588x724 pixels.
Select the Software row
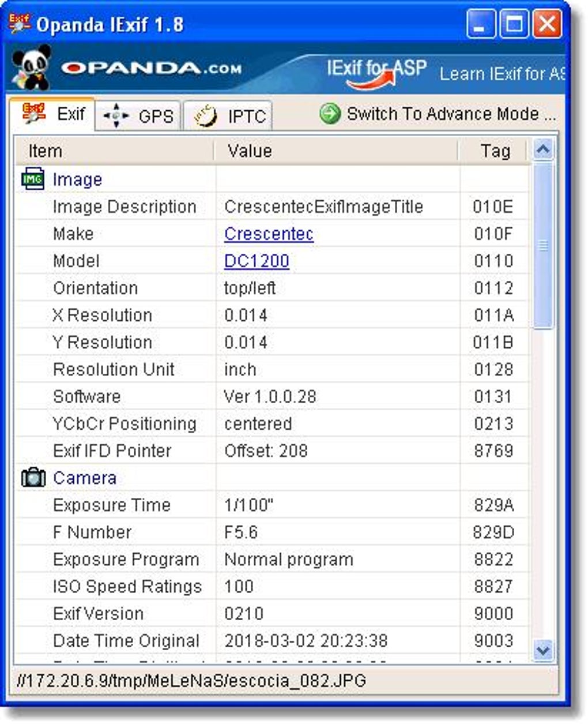(x=272, y=396)
